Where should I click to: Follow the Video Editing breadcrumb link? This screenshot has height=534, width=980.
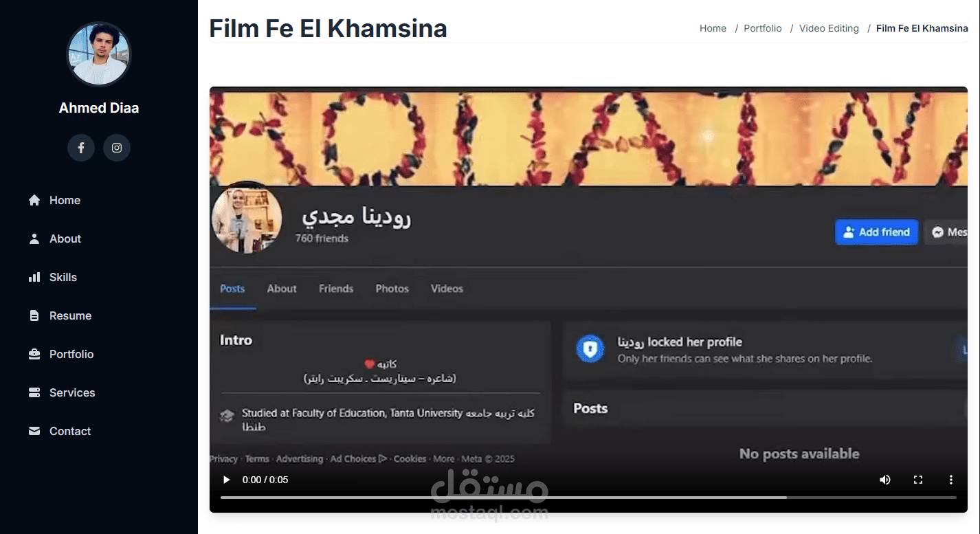(829, 28)
